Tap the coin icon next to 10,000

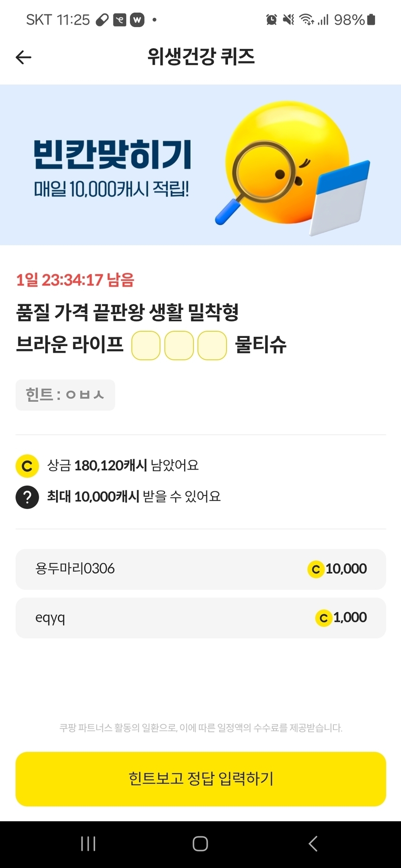pyautogui.click(x=315, y=569)
